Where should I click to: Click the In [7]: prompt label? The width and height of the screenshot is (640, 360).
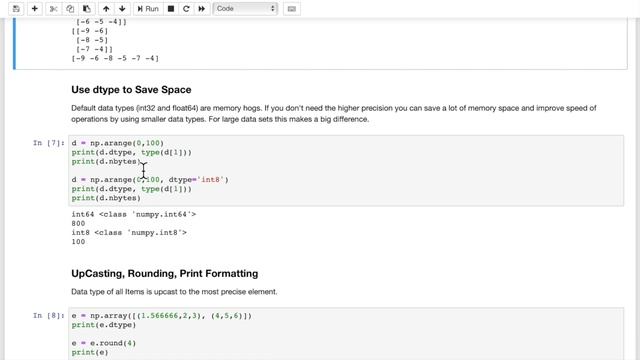[x=49, y=143]
